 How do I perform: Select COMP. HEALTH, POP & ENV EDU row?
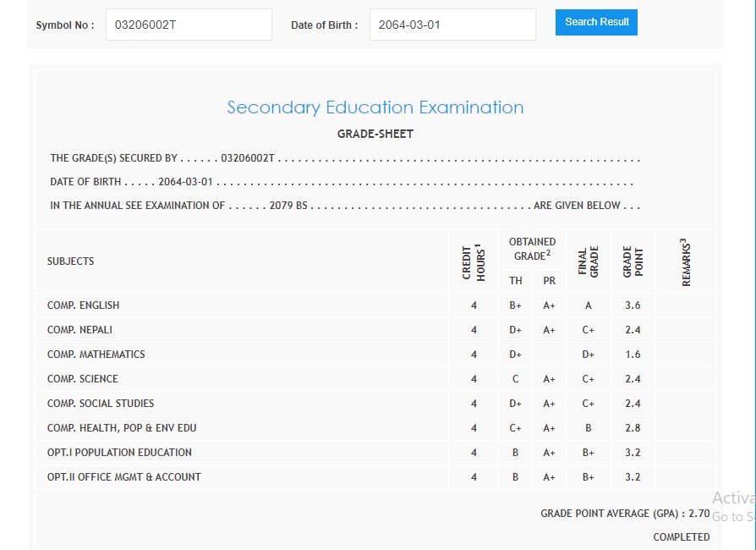(122, 428)
